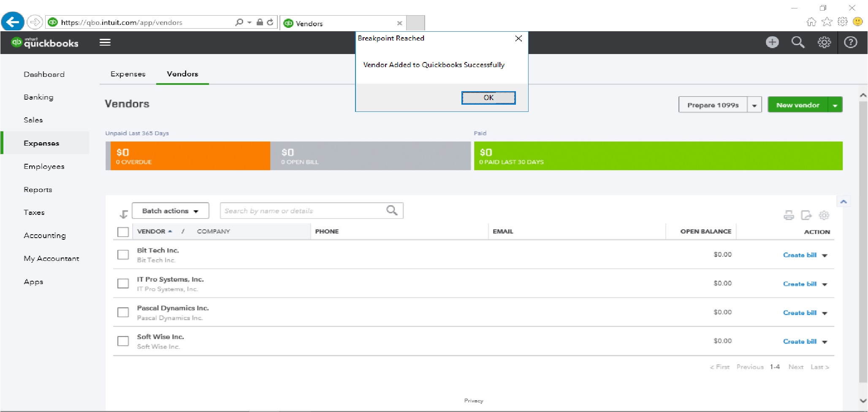Filter by the green $0 Paid bar
The image size is (868, 412).
coord(658,156)
